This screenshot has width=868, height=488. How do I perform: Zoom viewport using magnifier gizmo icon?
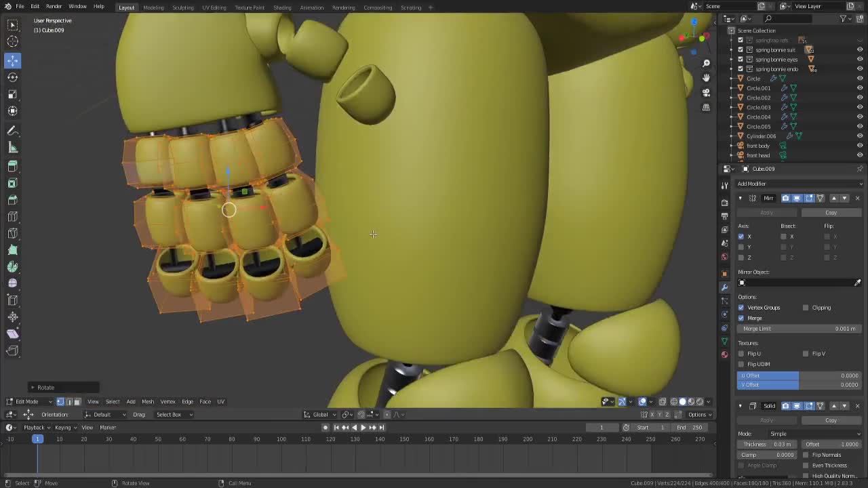[706, 63]
